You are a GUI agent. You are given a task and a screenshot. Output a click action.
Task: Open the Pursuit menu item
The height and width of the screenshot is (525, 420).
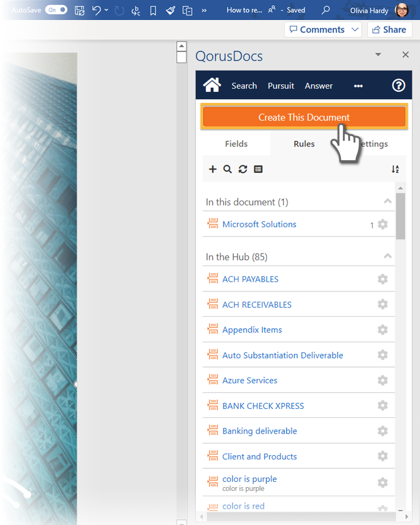tap(281, 86)
